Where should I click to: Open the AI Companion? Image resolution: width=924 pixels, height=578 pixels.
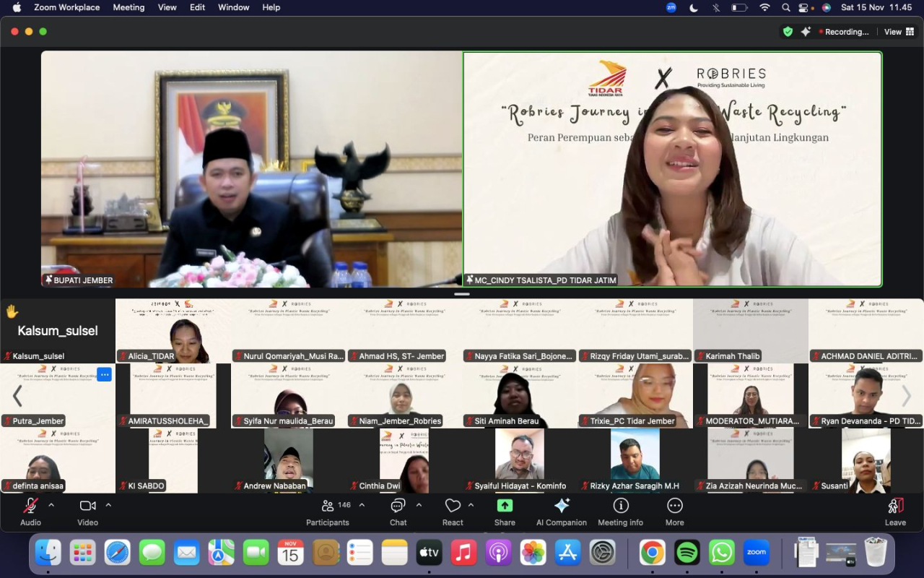point(561,512)
